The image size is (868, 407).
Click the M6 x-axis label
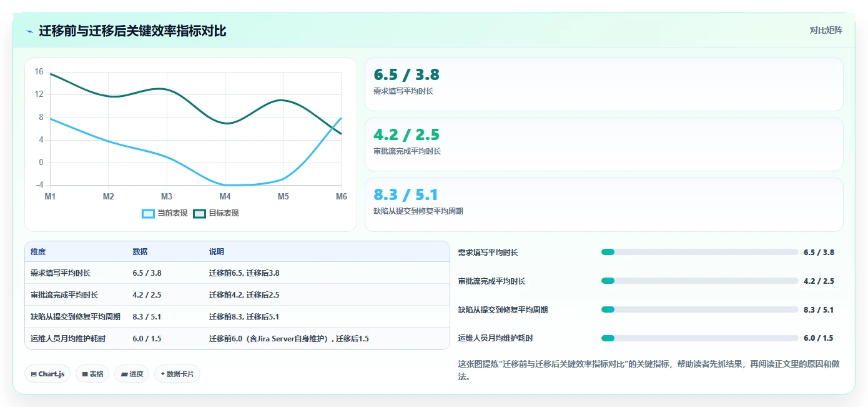point(341,196)
